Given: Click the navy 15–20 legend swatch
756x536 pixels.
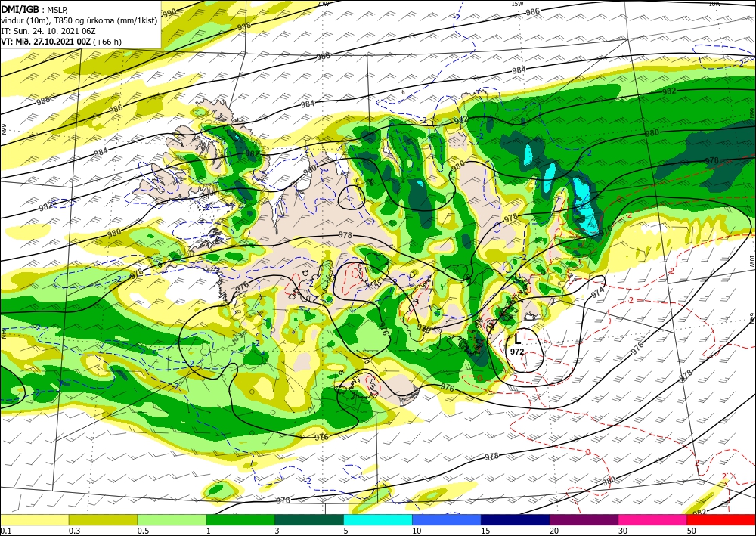Looking at the screenshot, I should click(x=516, y=519).
